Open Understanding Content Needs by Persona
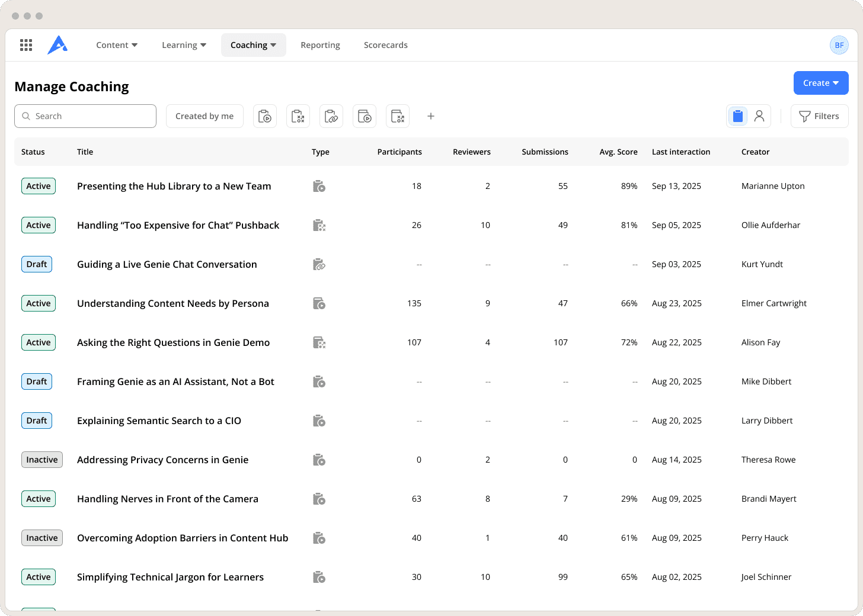This screenshot has width=863, height=616. coord(173,303)
